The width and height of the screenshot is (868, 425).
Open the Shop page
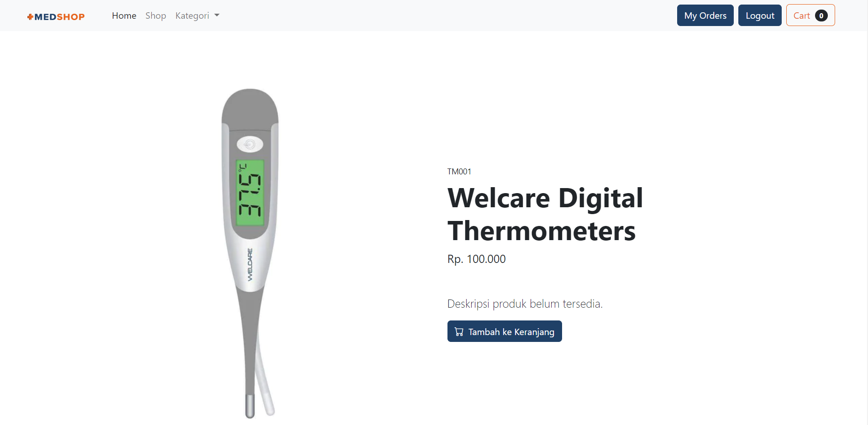pyautogui.click(x=156, y=16)
